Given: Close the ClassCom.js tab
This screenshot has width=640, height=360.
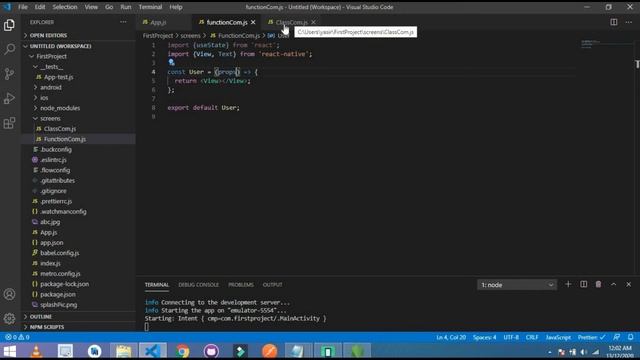Looking at the screenshot, I should [313, 22].
